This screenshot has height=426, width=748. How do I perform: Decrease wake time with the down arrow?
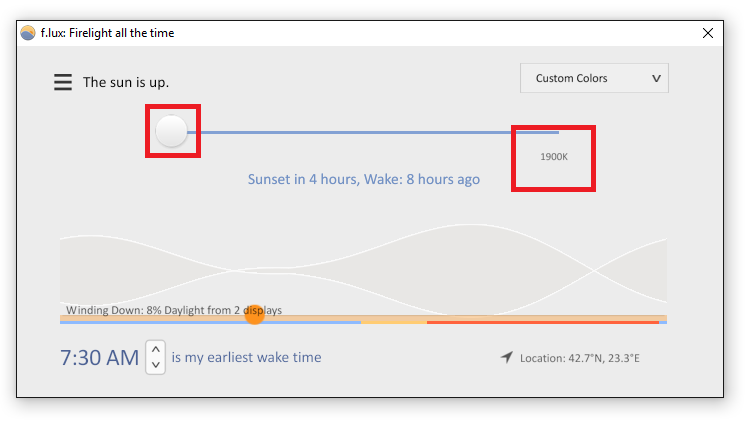pyautogui.click(x=156, y=365)
